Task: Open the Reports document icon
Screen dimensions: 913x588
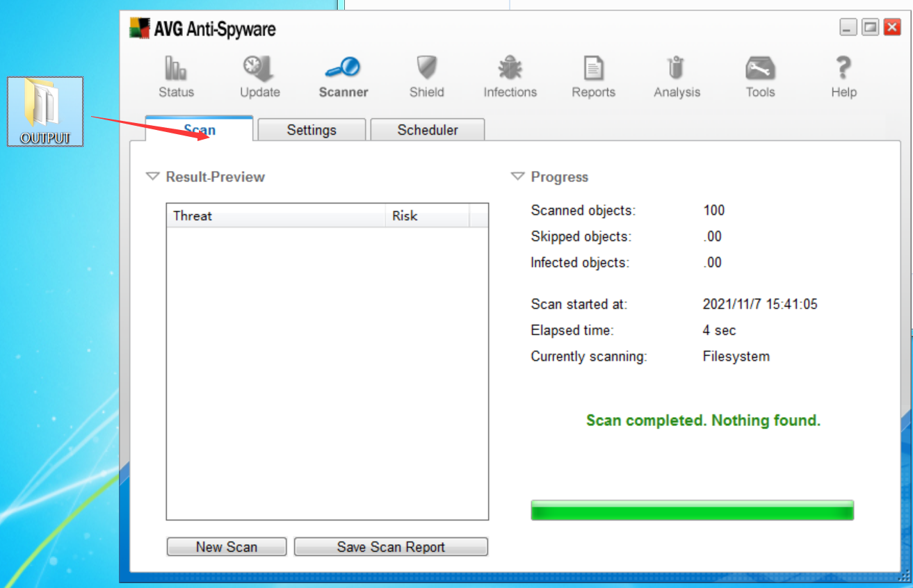Action: tap(593, 68)
